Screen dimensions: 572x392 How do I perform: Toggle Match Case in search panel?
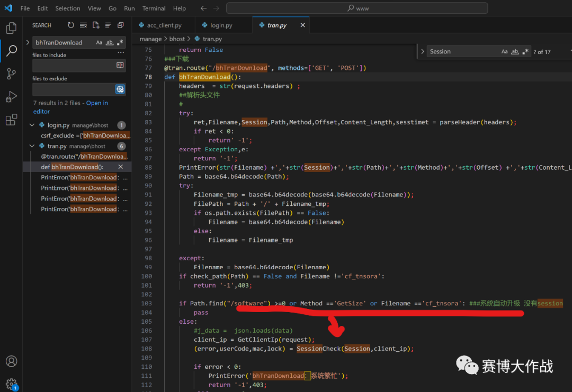coord(99,43)
